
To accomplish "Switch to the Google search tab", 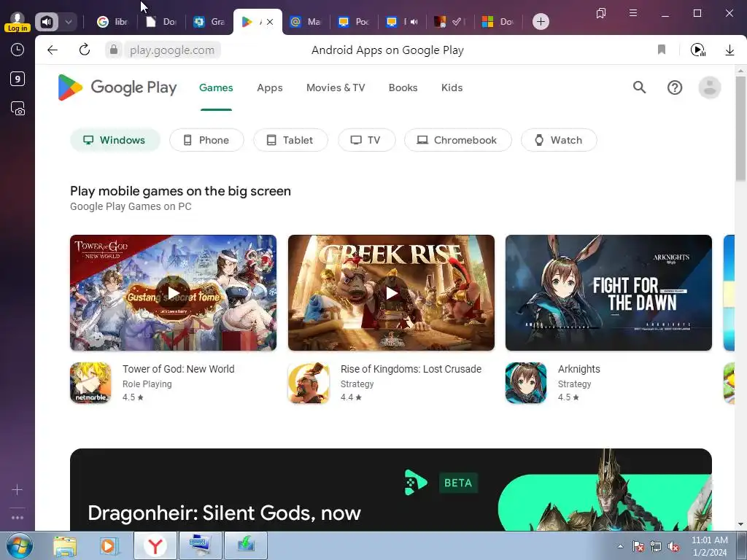I will (x=112, y=21).
